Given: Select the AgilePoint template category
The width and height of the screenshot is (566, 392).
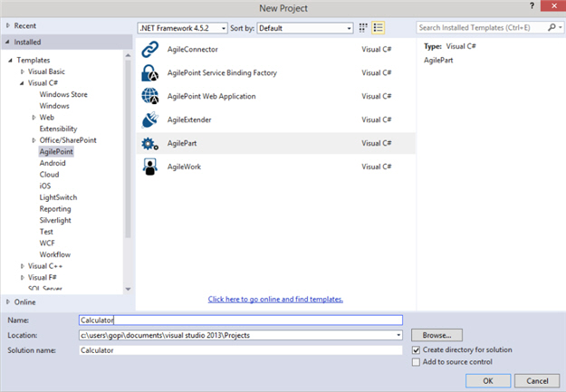Looking at the screenshot, I should click(56, 151).
